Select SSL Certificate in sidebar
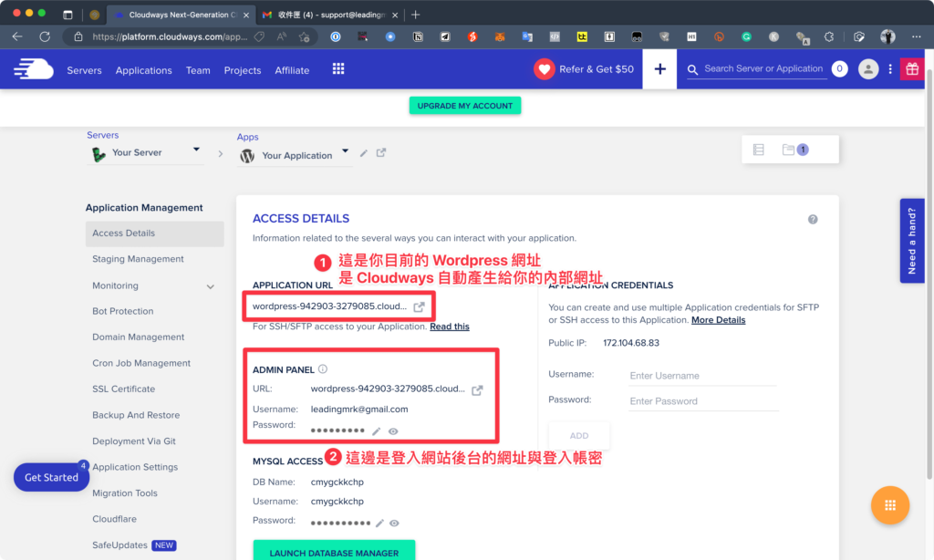Screen dimensions: 934x560 click(123, 389)
